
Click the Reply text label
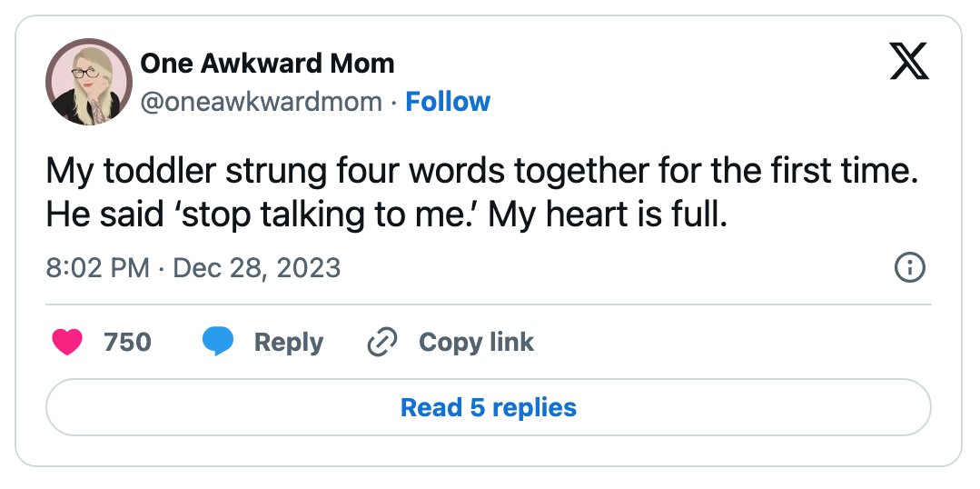click(x=288, y=343)
